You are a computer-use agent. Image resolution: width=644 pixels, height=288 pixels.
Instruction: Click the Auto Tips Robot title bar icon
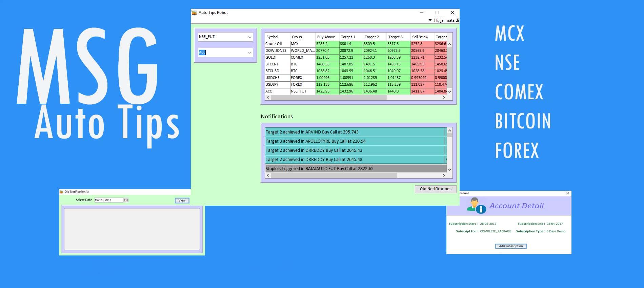(194, 13)
